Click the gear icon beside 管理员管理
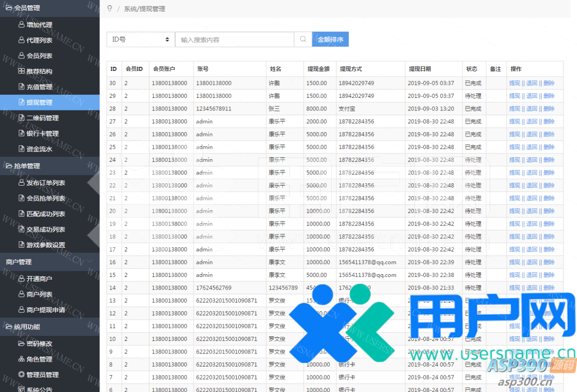The height and width of the screenshot is (392, 577). tap(21, 374)
